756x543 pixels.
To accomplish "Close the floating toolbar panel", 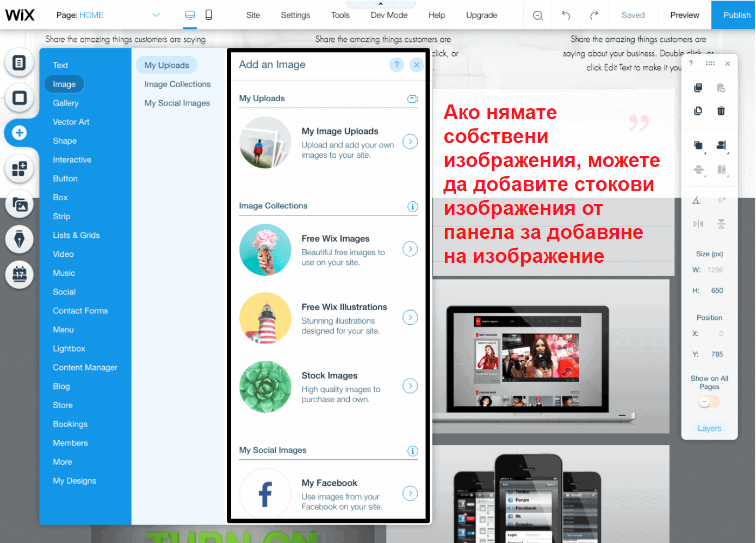I will (x=727, y=64).
